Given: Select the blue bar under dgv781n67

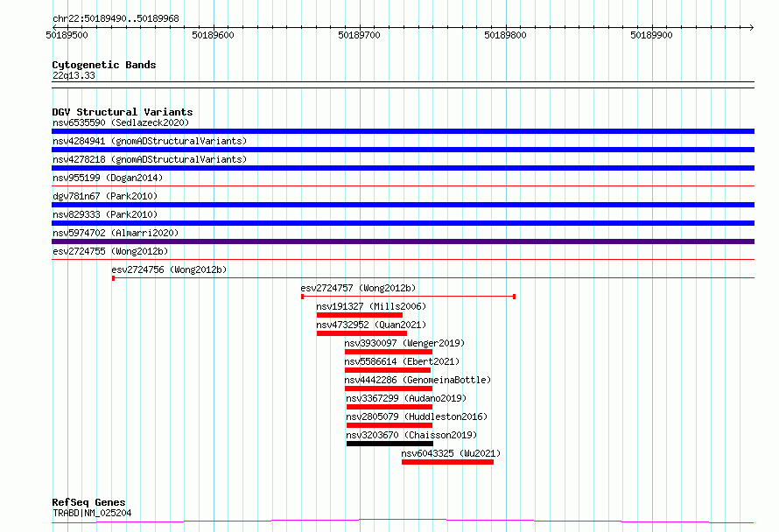Looking at the screenshot, I should click(x=403, y=205).
